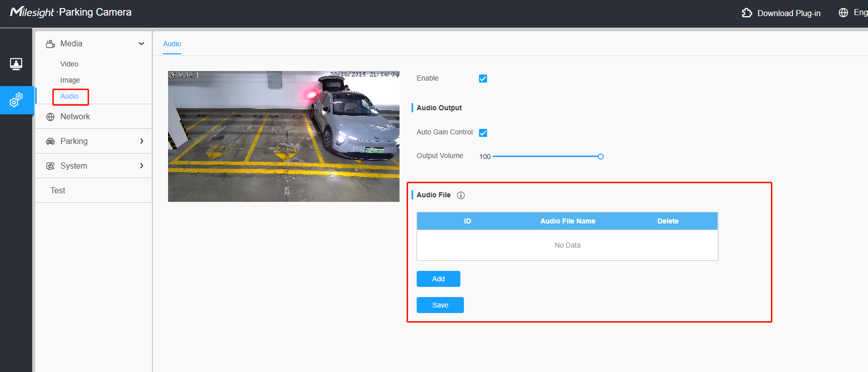The height and width of the screenshot is (372, 868).
Task: Click the language globe icon
Action: [x=843, y=13]
